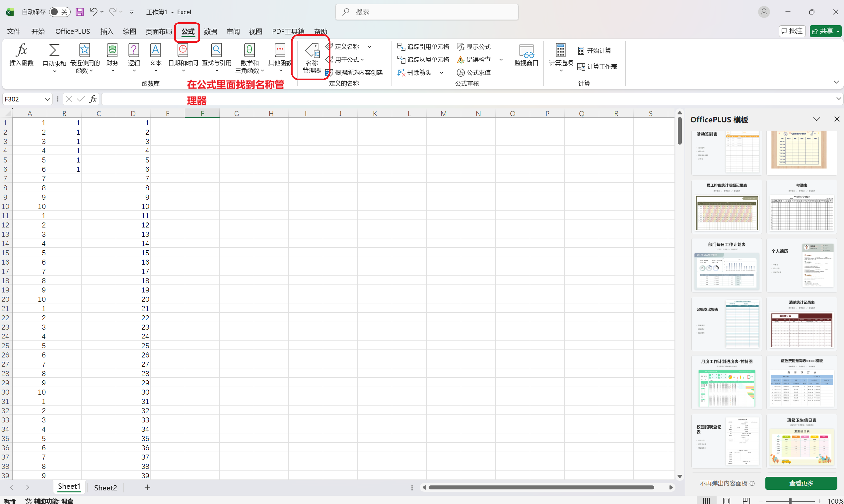Click the Insert Function (插入函数) icon
This screenshot has width=844, height=504.
click(22, 54)
